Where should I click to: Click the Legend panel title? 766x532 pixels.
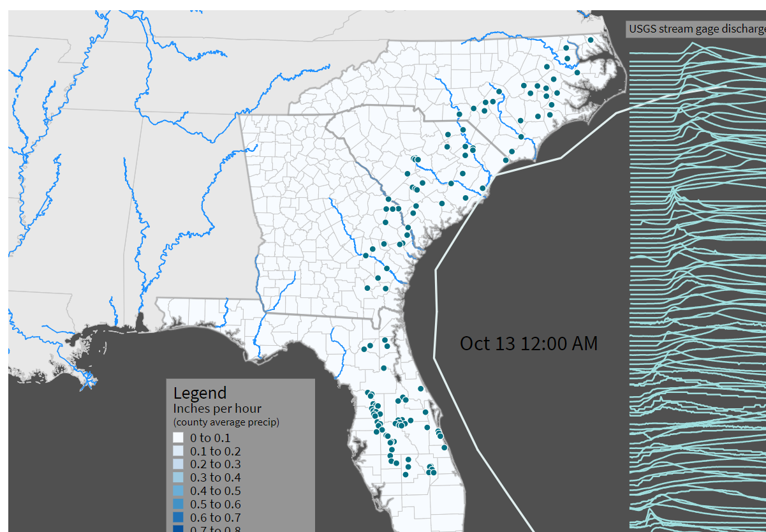(198, 392)
